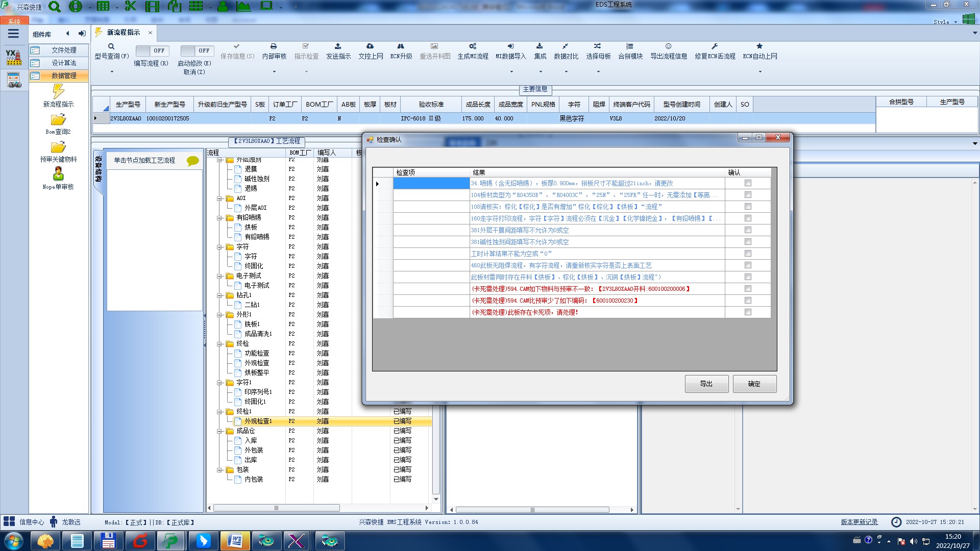Open the Word application on the taskbar
Screen dimensions: 980x551
(235, 540)
